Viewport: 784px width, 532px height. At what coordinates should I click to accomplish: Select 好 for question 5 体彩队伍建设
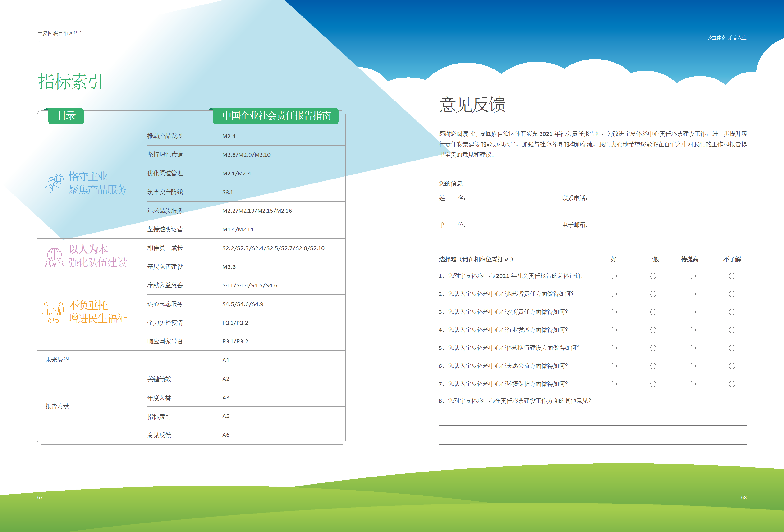click(613, 348)
